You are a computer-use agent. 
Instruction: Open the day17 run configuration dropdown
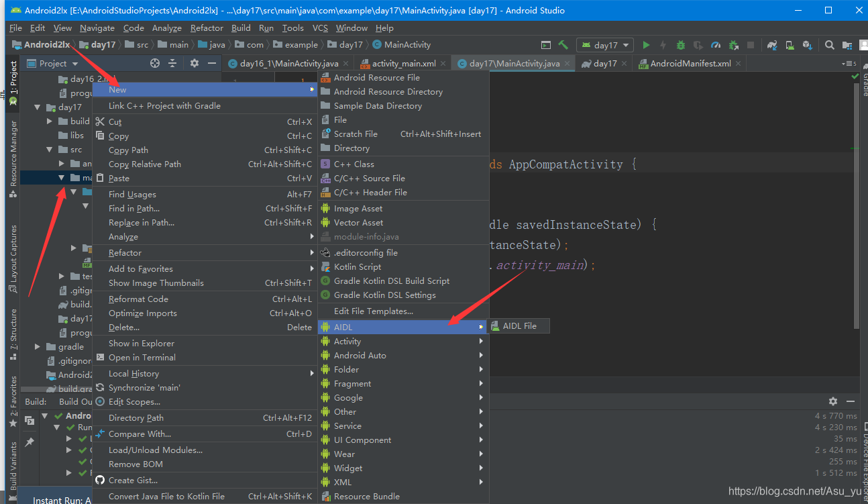click(x=605, y=45)
